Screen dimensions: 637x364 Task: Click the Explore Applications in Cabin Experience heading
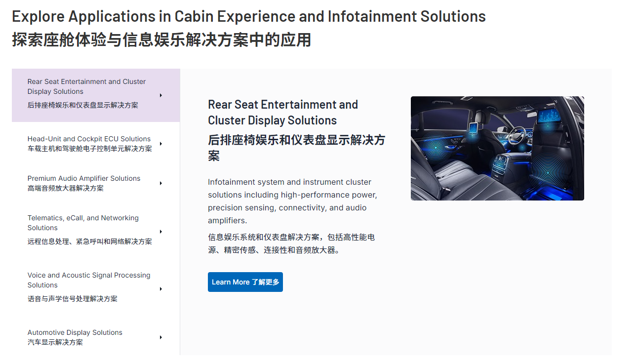[249, 16]
